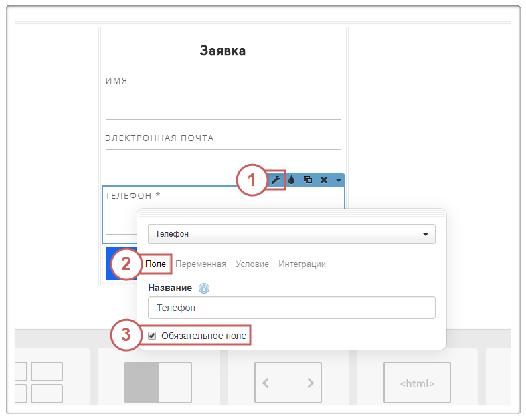
Task: Open the Телефон field type dropdown
Action: tap(291, 235)
